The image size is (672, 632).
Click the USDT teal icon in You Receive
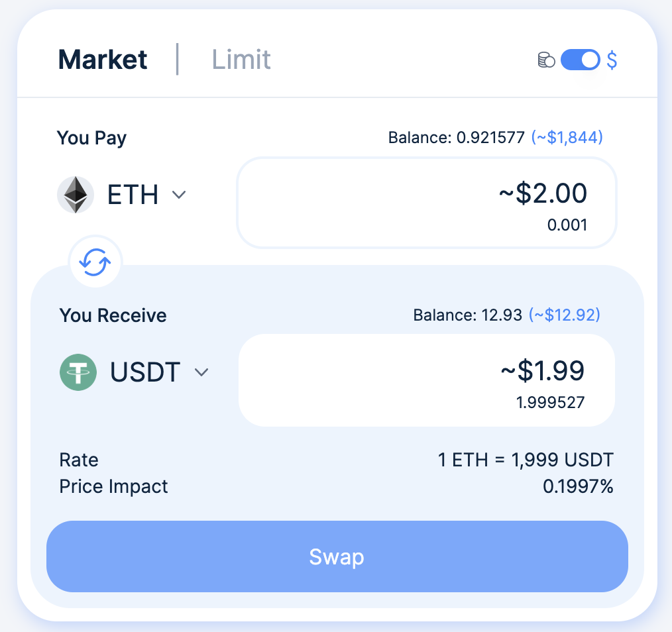point(78,372)
